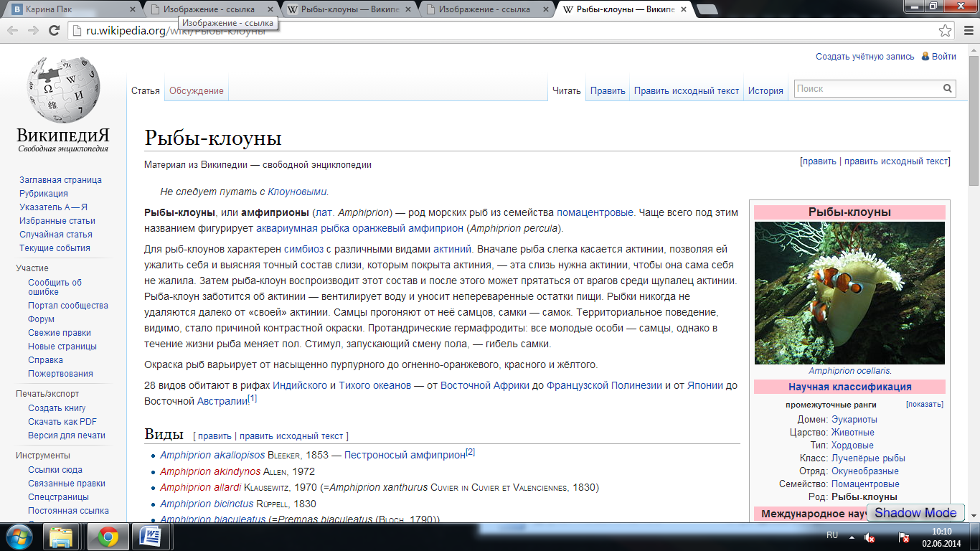Click Сообщить об ошибке link
Viewport: 980px width, 551px height.
[55, 287]
